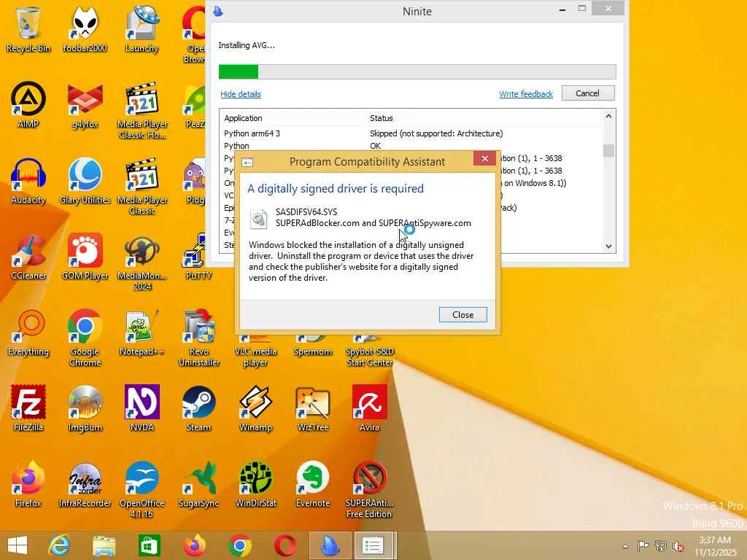The width and height of the screenshot is (747, 560).
Task: Open the WinDirStat desktop shortcut
Action: tap(255, 484)
